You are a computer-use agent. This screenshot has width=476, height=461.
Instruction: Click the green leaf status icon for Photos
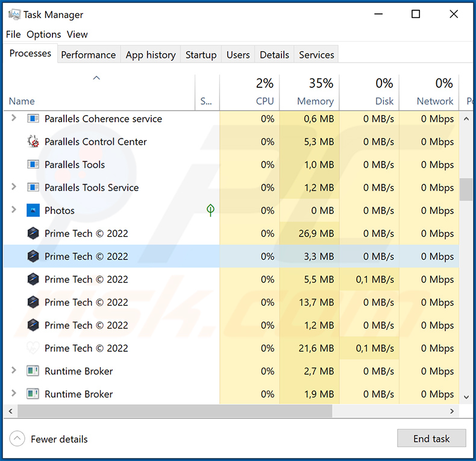210,210
